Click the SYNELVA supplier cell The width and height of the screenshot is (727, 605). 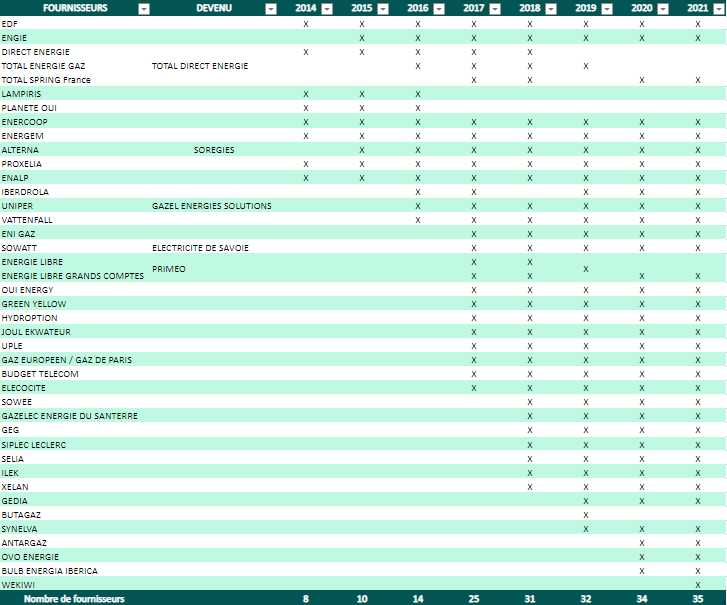(x=75, y=529)
